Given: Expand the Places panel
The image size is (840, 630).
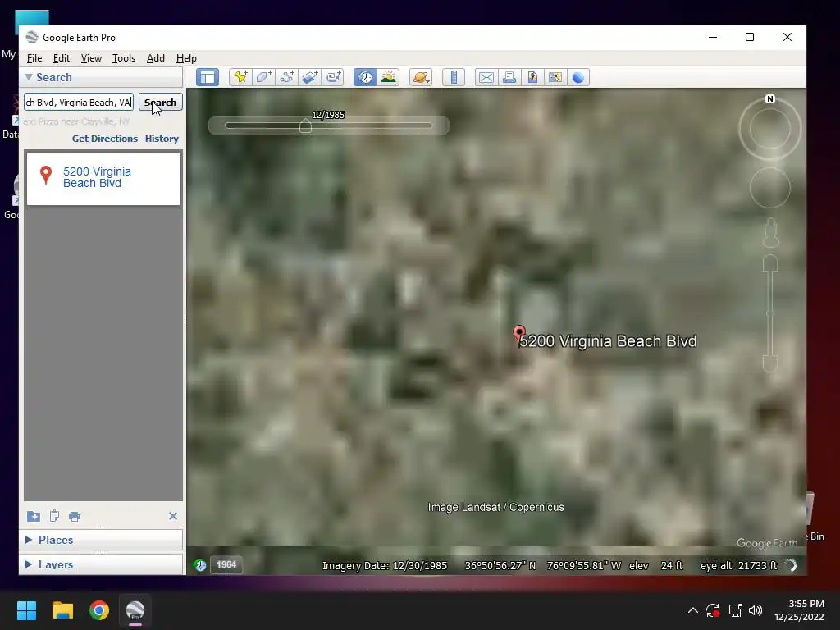Looking at the screenshot, I should pyautogui.click(x=29, y=540).
